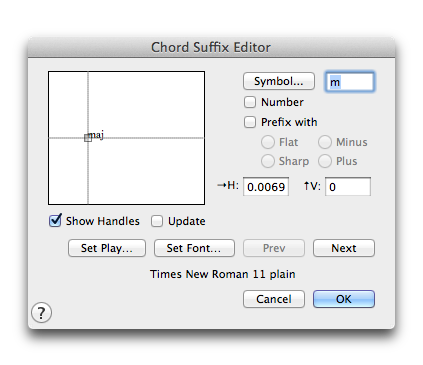Dismiss dialog with Cancel button
The image size is (423, 365).
tap(274, 299)
